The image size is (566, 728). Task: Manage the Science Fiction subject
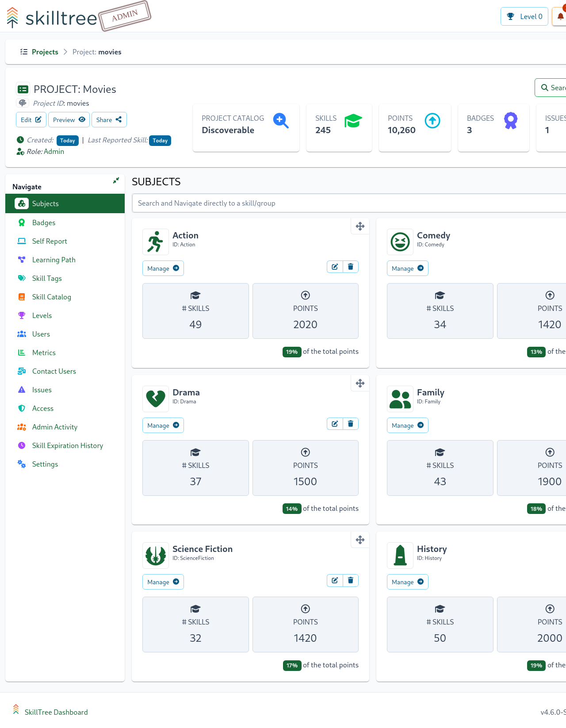pos(163,582)
